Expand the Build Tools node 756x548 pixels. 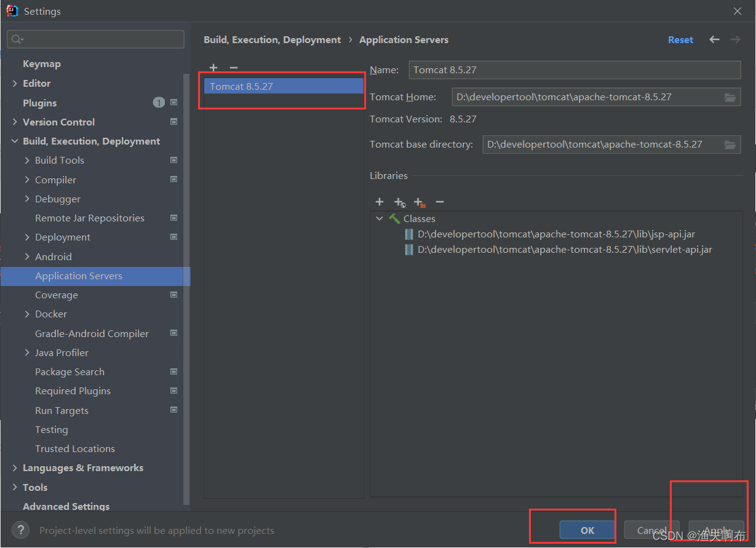pyautogui.click(x=27, y=160)
